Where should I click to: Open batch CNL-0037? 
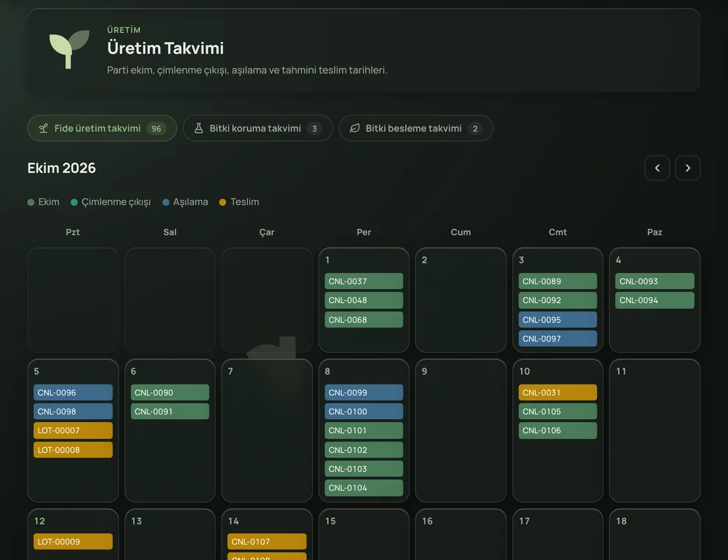pyautogui.click(x=363, y=281)
